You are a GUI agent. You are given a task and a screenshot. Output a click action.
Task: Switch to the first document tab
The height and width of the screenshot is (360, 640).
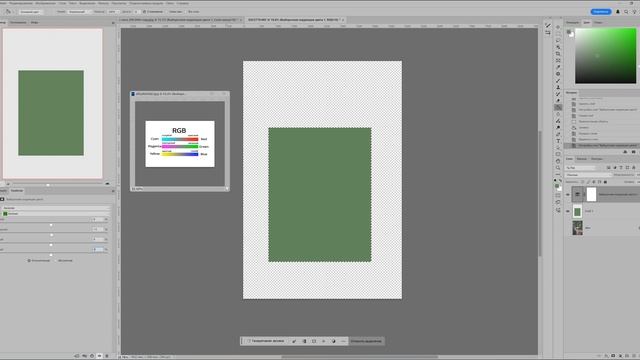(180, 20)
